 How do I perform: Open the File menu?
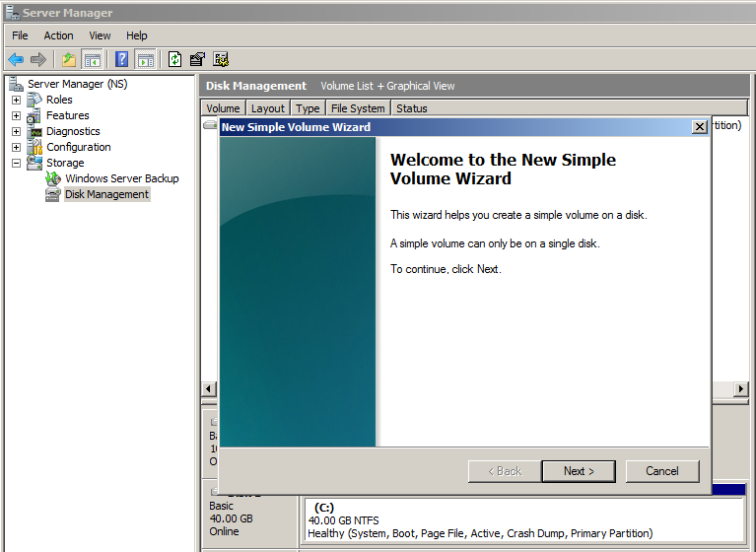pos(20,35)
